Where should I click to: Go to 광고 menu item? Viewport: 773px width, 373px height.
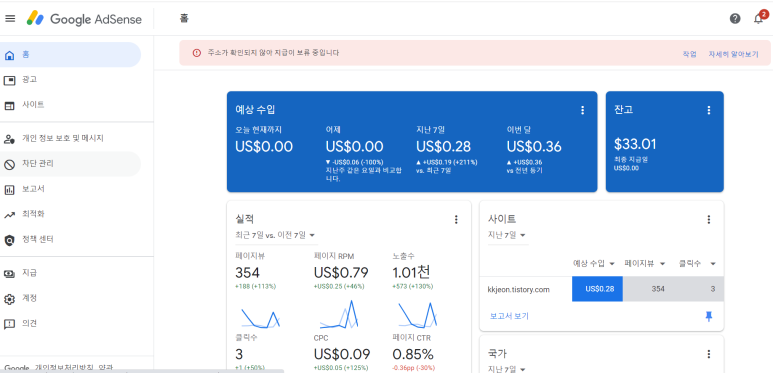point(70,80)
